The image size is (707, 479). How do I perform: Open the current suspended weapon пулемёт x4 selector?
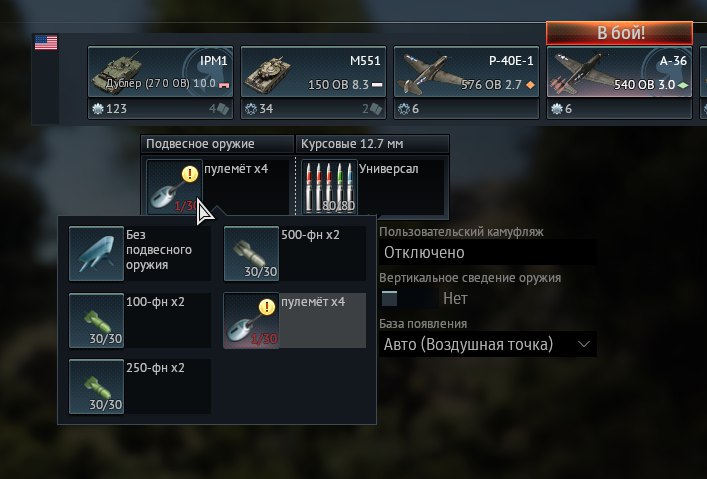coord(217,187)
